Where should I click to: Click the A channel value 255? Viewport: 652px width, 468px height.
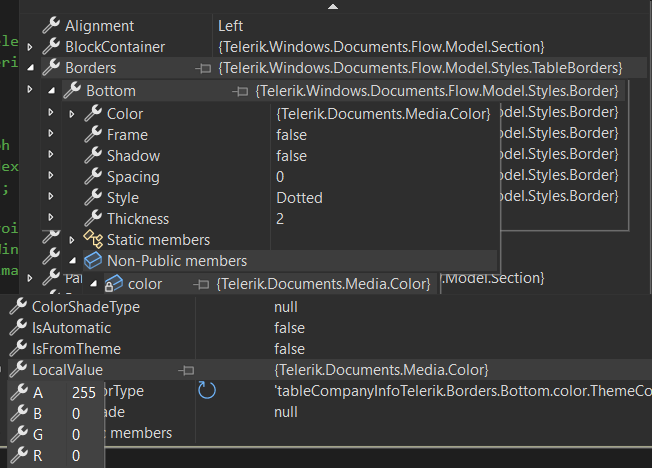click(84, 393)
